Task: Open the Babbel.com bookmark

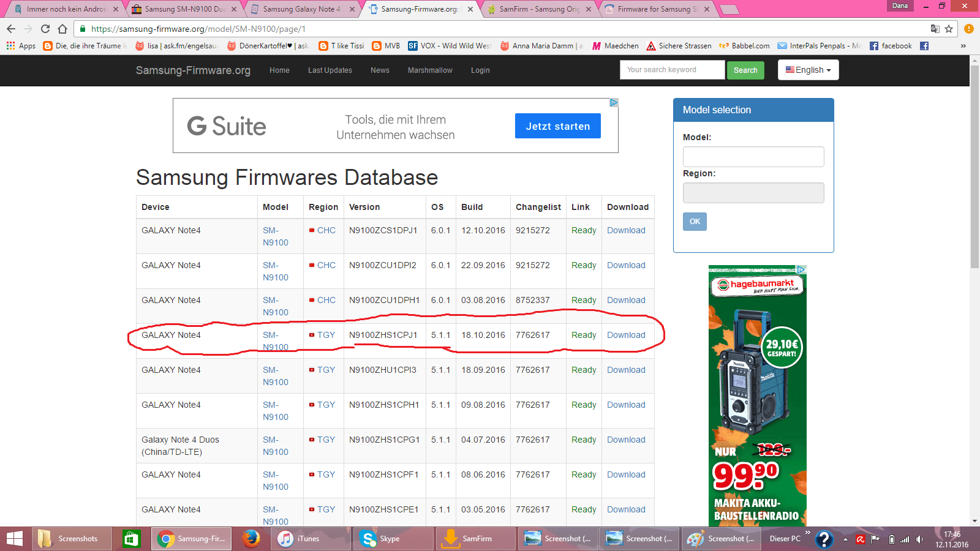Action: [744, 46]
